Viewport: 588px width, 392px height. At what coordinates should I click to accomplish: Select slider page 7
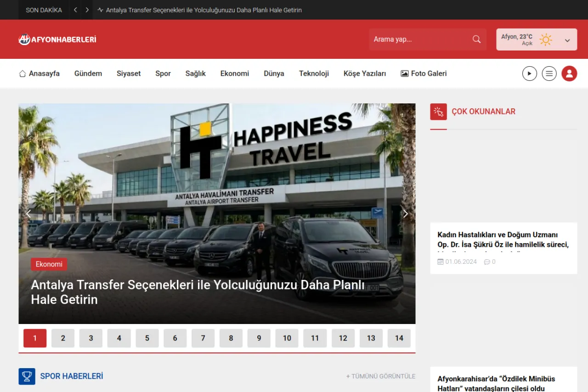click(203, 338)
